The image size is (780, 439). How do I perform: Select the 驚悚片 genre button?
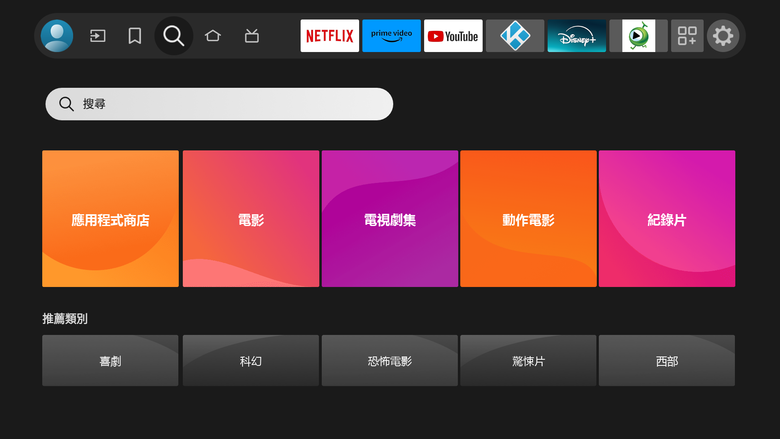coord(528,360)
